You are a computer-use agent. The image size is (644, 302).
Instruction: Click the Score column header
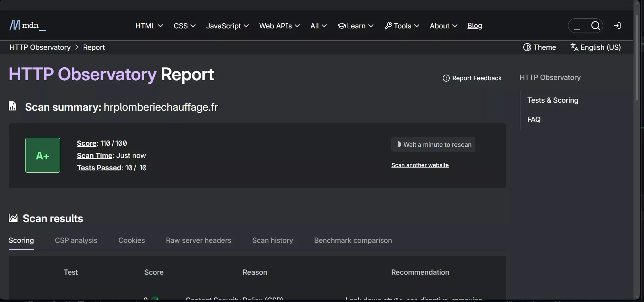tap(154, 272)
